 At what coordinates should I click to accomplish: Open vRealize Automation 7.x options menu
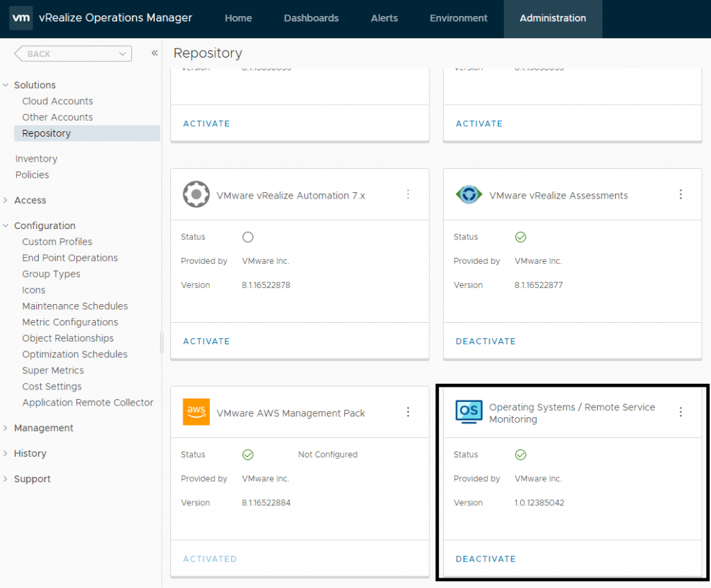tap(408, 194)
